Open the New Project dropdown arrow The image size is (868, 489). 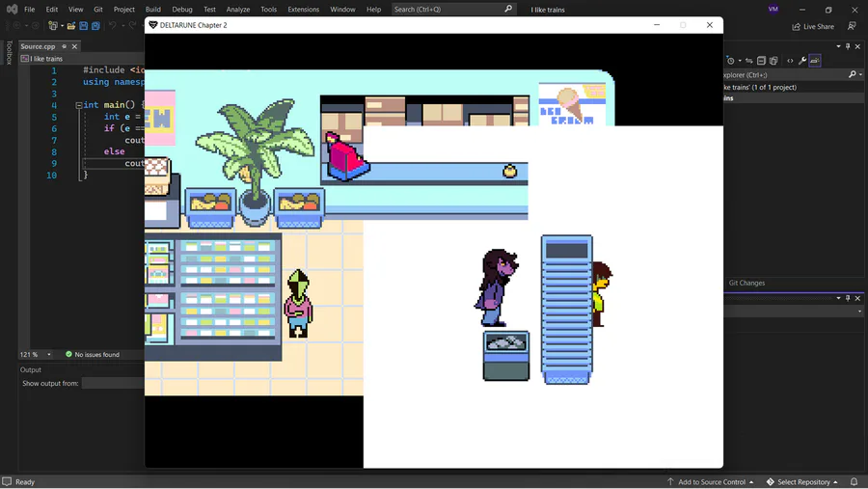[x=62, y=26]
